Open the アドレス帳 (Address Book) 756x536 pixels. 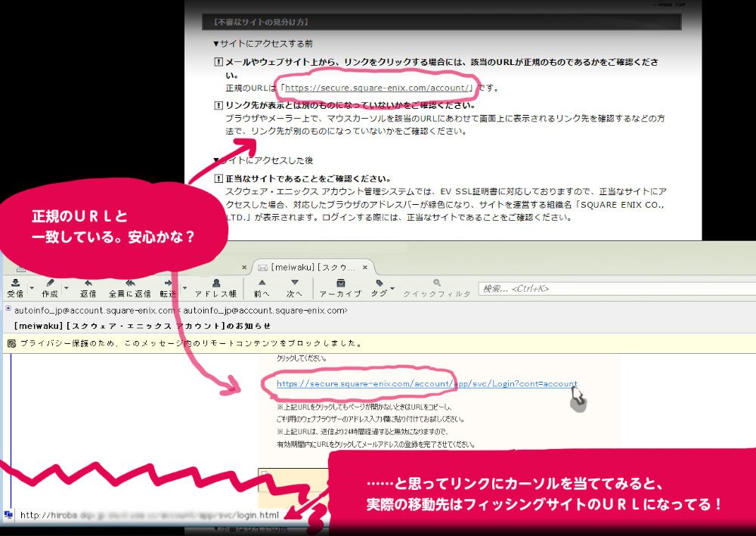[x=215, y=288]
